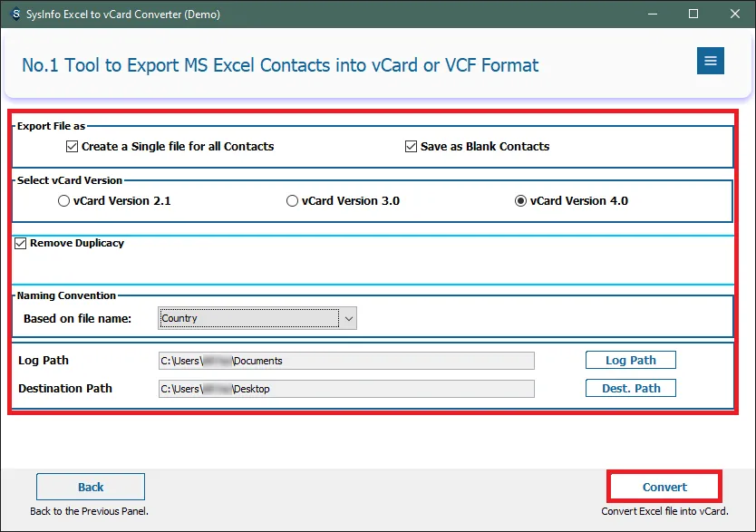Click the SysInfo app logo icon
Viewport: 756px width, 532px height.
click(15, 15)
